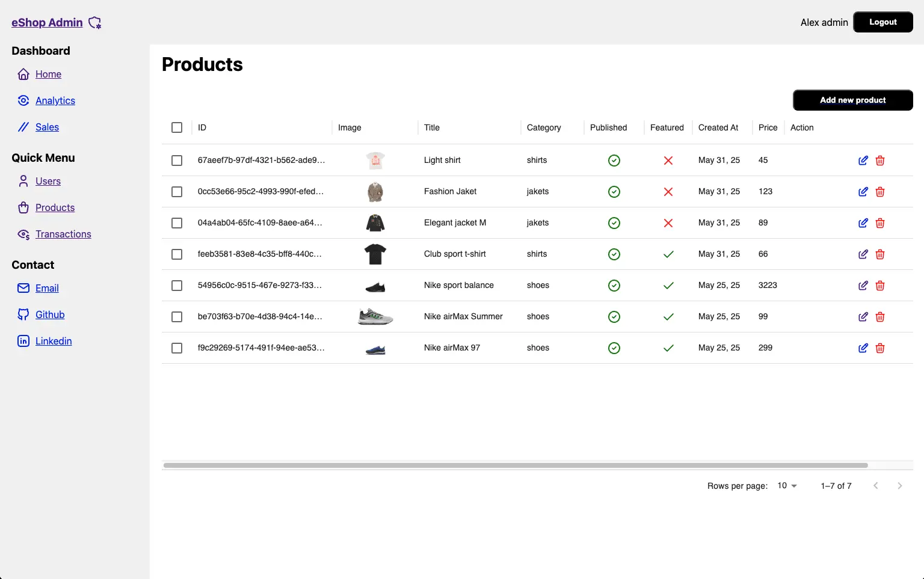Screen dimensions: 924x579
Task: Check the select-all checkbox in table header
Action: point(177,127)
